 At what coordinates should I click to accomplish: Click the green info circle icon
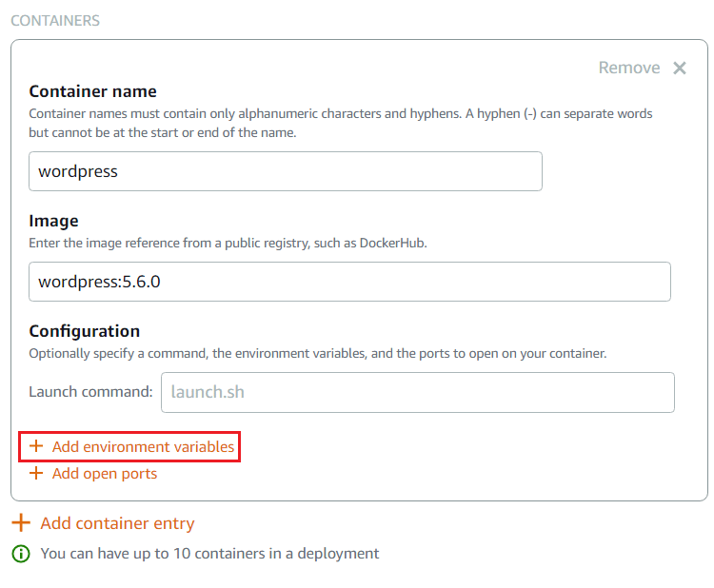pyautogui.click(x=21, y=554)
